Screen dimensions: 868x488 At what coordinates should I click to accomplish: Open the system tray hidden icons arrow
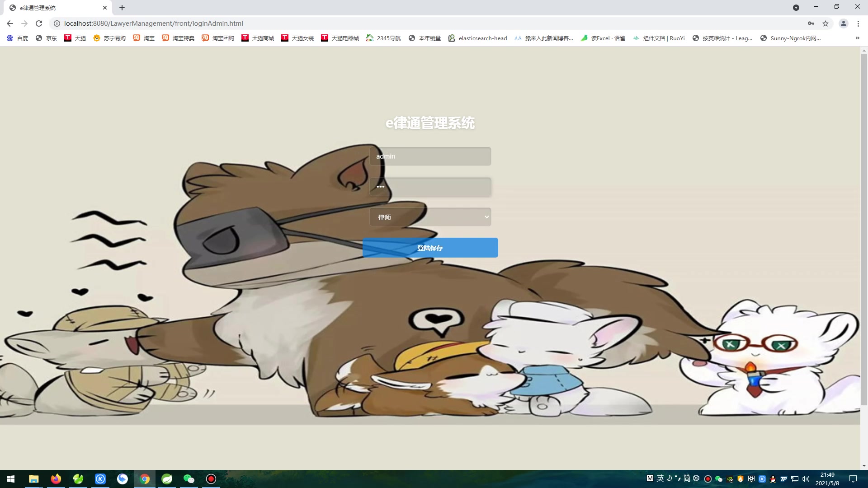(650, 479)
